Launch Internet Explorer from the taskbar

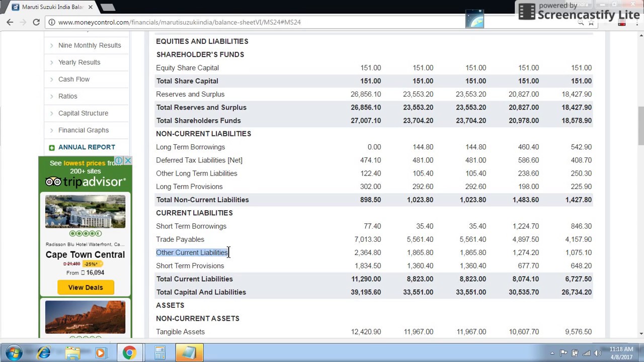(44, 353)
